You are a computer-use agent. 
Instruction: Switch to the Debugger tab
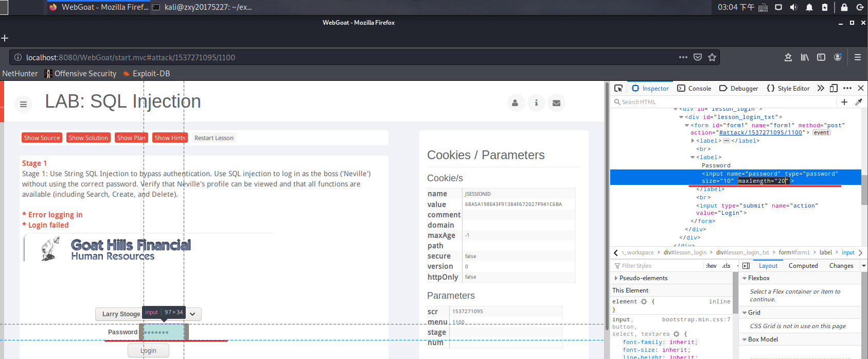pos(738,88)
